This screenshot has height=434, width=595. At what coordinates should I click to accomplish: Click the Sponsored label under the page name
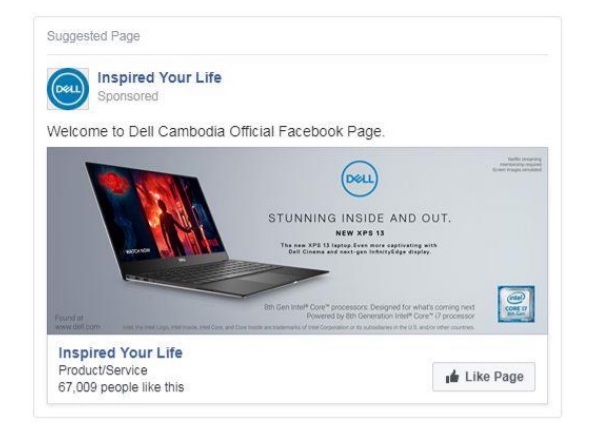tap(128, 96)
